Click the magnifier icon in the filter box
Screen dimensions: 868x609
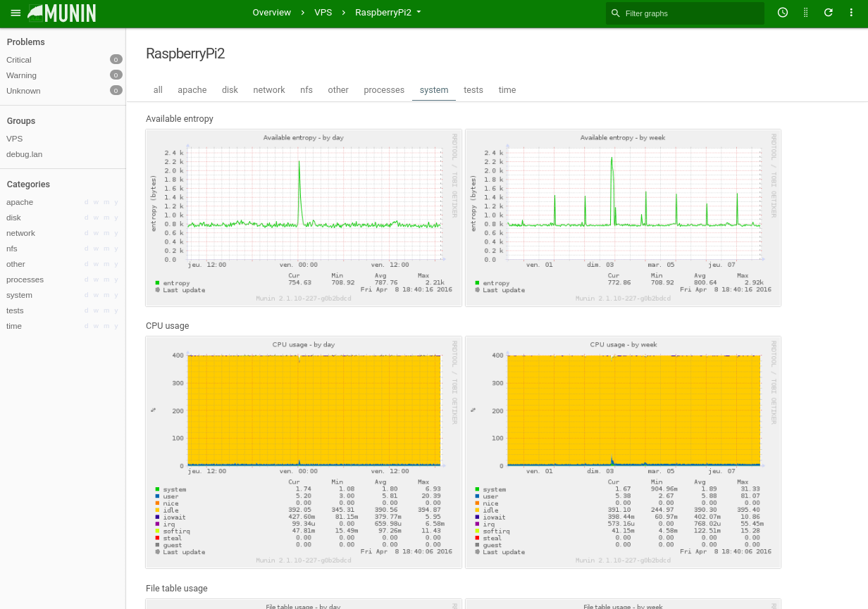pyautogui.click(x=616, y=13)
